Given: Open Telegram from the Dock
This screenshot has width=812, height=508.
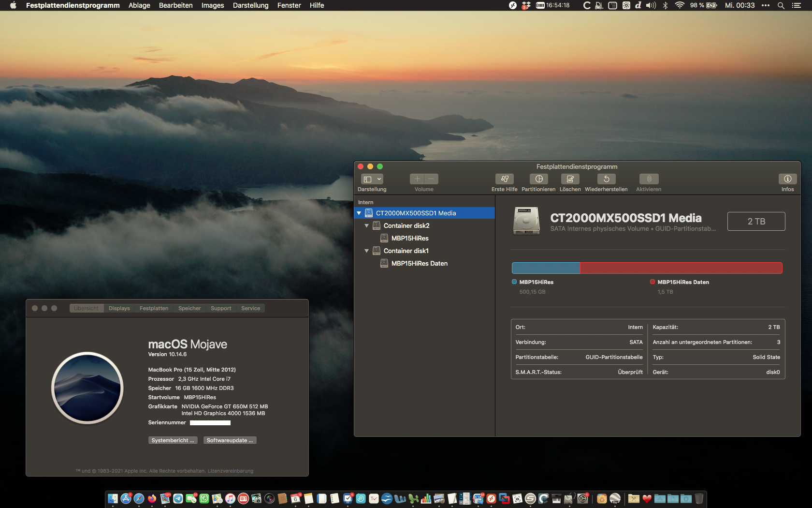Looking at the screenshot, I should click(x=178, y=498).
